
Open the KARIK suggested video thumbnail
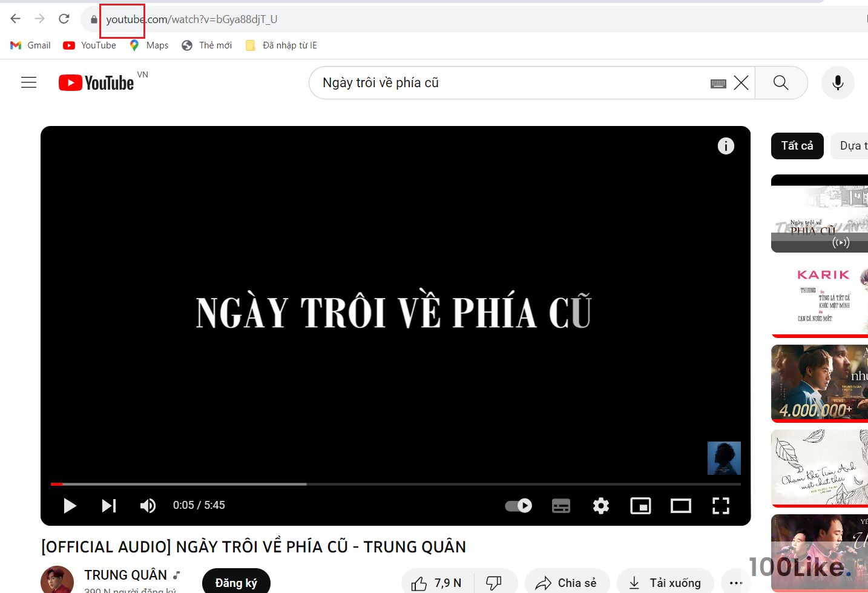(820, 298)
